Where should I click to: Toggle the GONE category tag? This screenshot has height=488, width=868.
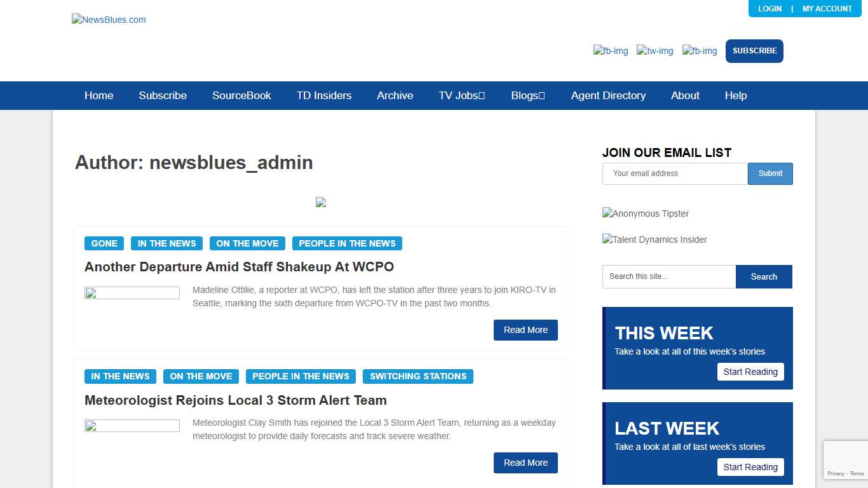(x=104, y=243)
